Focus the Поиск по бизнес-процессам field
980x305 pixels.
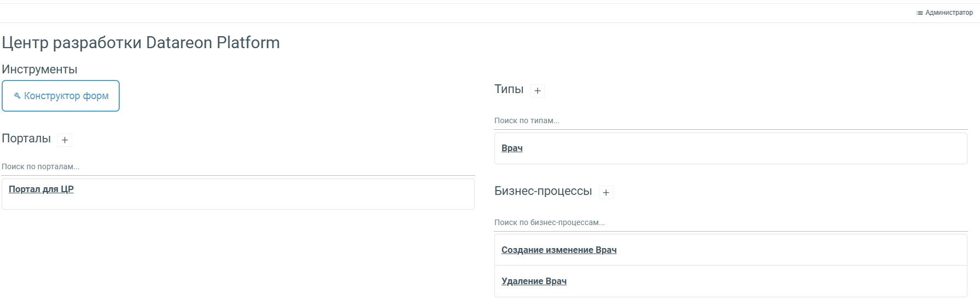coord(731,222)
